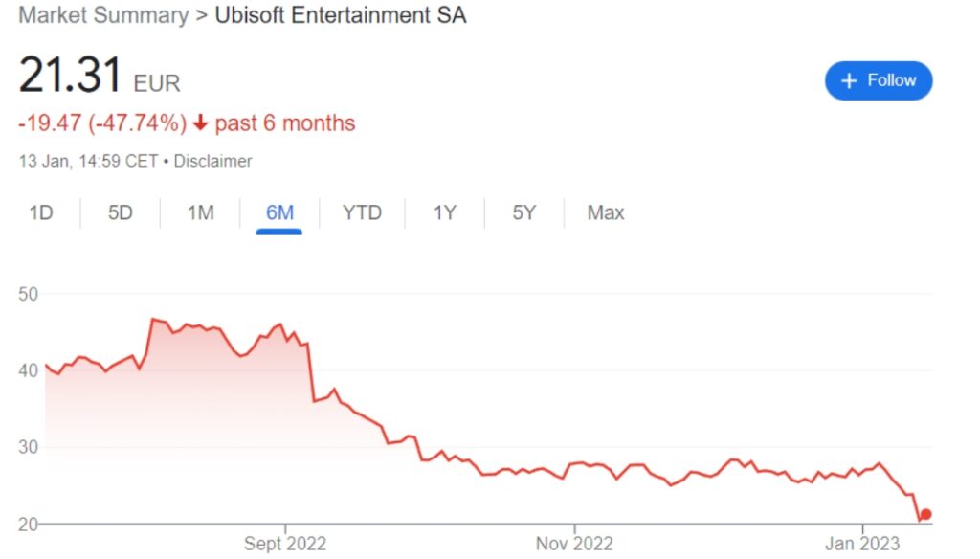Click the Follow button for Ubisoft
This screenshot has height=559, width=980.
878,80
